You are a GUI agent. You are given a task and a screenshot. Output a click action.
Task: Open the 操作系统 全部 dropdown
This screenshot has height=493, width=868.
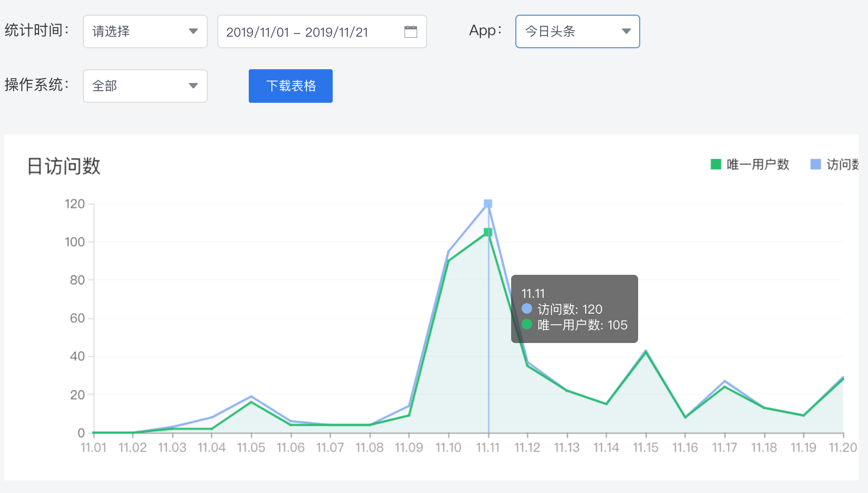(145, 86)
